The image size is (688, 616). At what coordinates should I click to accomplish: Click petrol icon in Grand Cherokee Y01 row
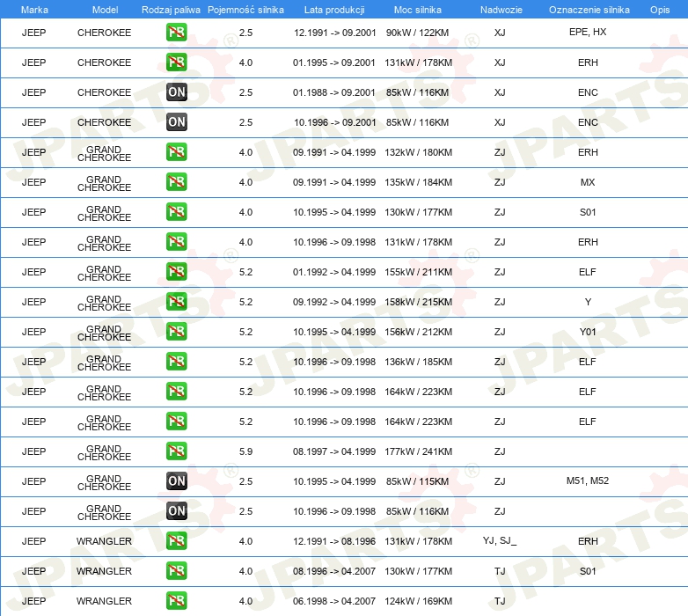point(176,332)
